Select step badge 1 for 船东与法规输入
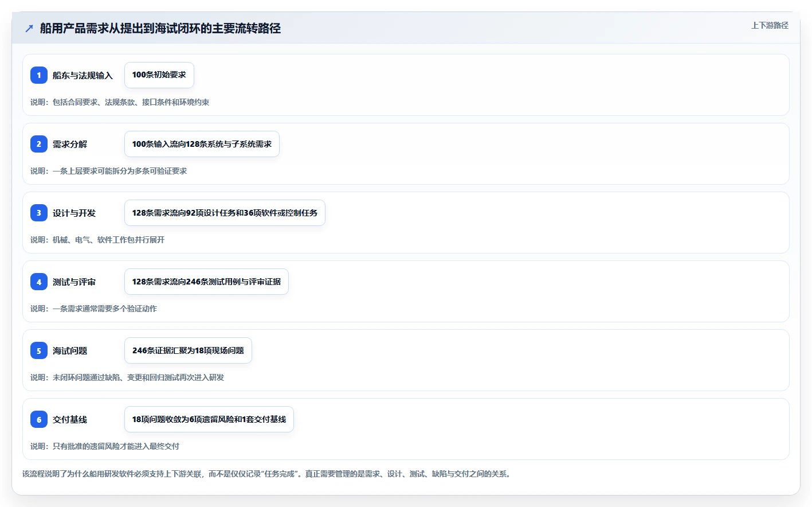Viewport: 812px width, 507px height. click(39, 75)
